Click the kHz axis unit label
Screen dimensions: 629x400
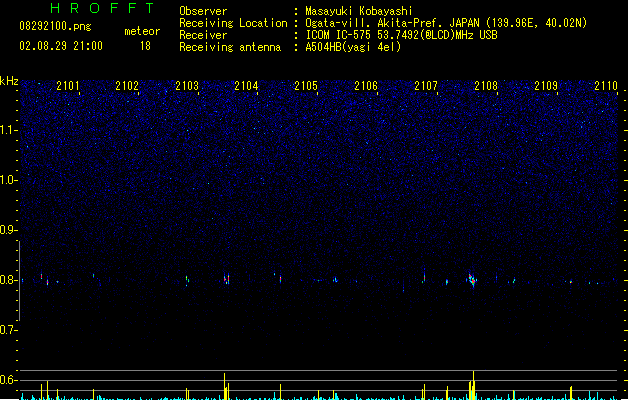pos(9,81)
